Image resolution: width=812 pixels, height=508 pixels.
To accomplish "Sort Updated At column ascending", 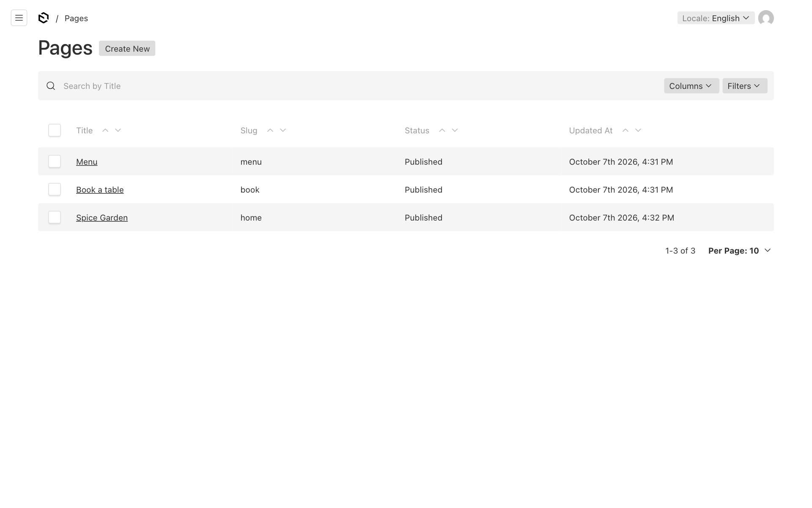I will click(625, 130).
